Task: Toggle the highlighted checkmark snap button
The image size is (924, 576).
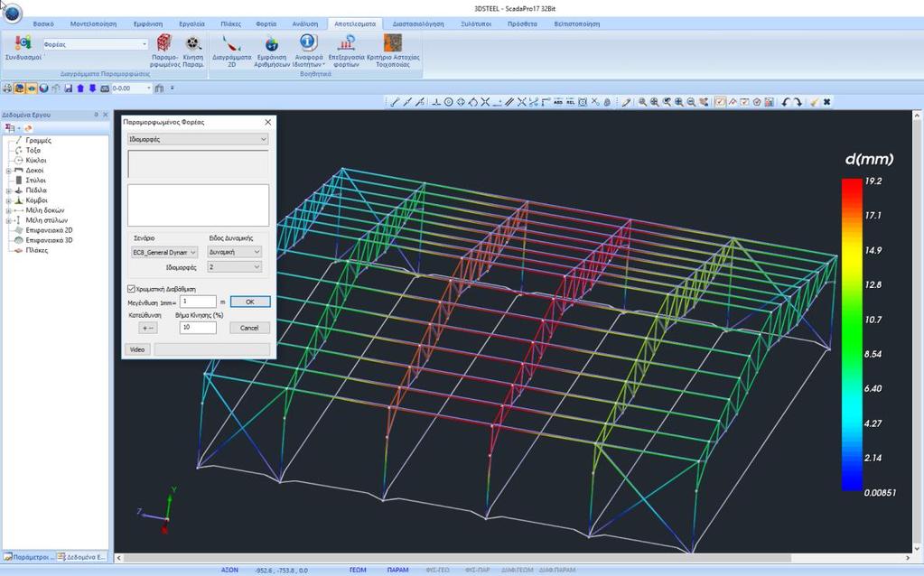Action: [720, 102]
